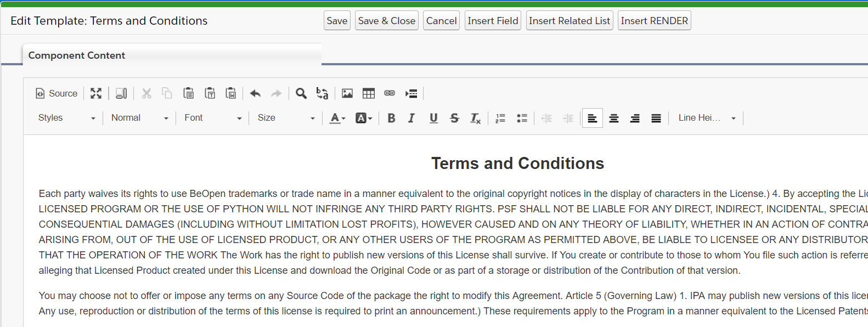This screenshot has width=868, height=327.
Task: Open the Normal paragraph format dropdown
Action: (x=139, y=118)
